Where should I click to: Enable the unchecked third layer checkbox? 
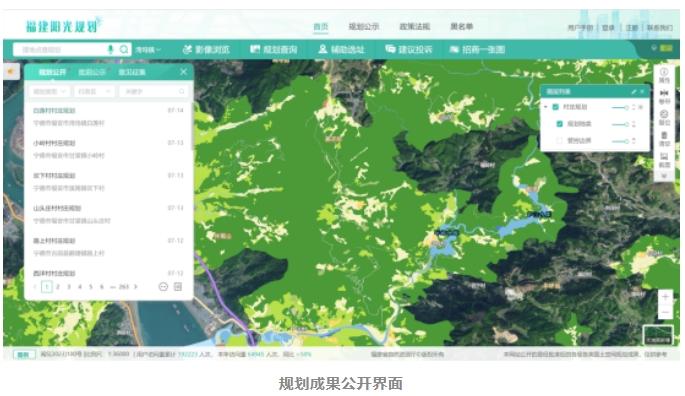coord(559,141)
